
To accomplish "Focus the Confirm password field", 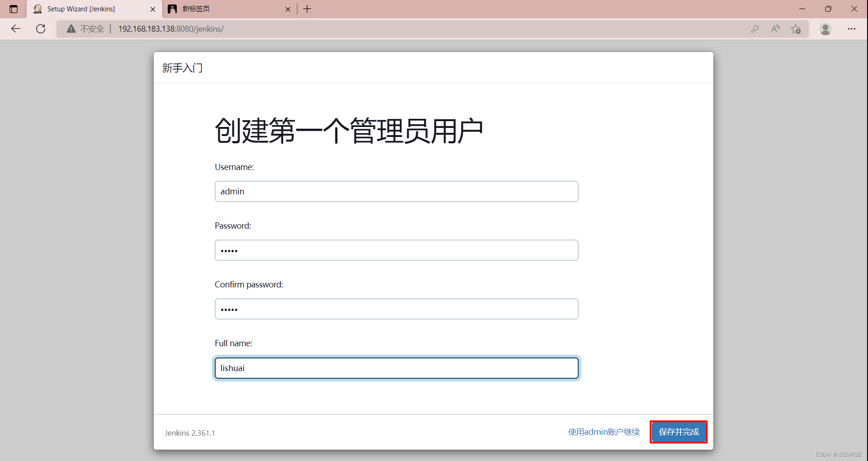I will (x=396, y=309).
